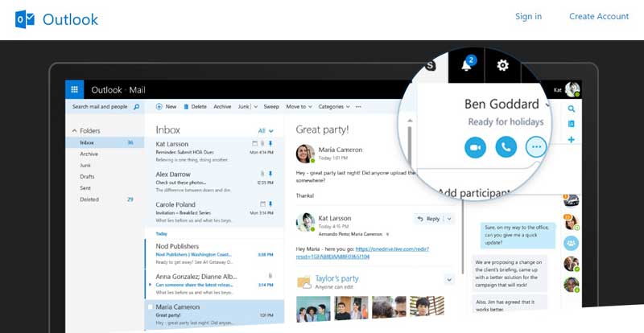Image resolution: width=644 pixels, height=333 pixels.
Task: Open the Nod Publishers email
Action: pos(214,254)
